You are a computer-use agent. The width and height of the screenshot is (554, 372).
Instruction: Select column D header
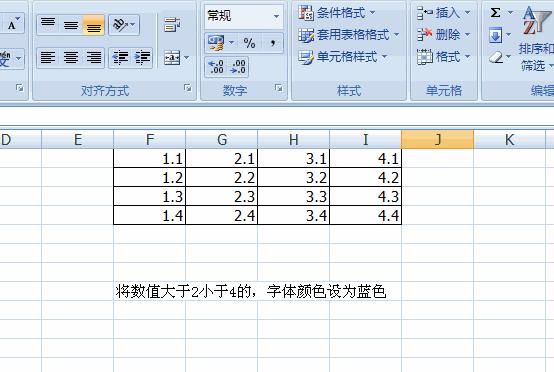tap(20, 140)
